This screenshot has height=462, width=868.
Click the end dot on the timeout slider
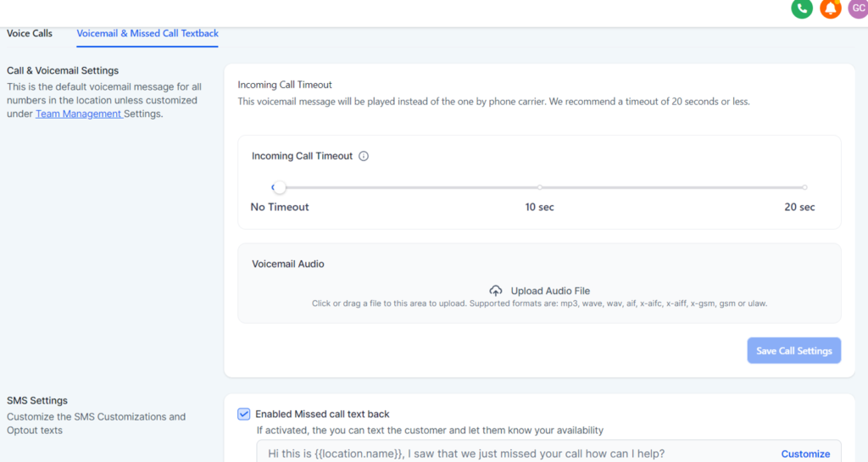tap(804, 187)
